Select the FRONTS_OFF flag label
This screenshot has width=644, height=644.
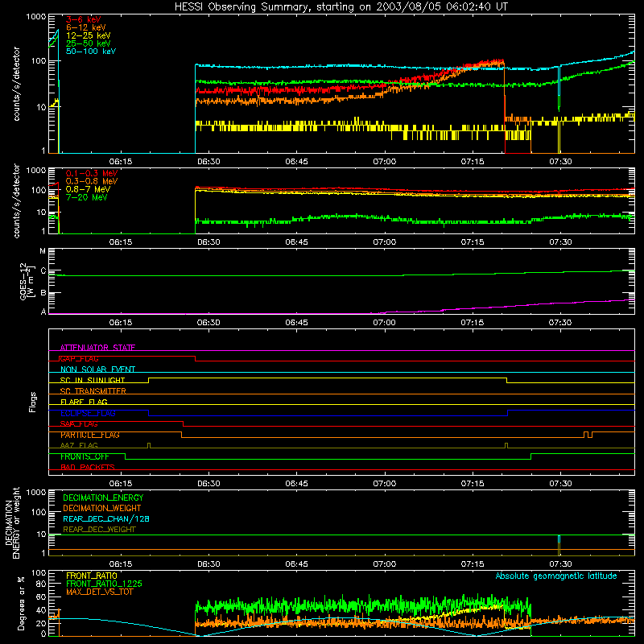pos(85,456)
